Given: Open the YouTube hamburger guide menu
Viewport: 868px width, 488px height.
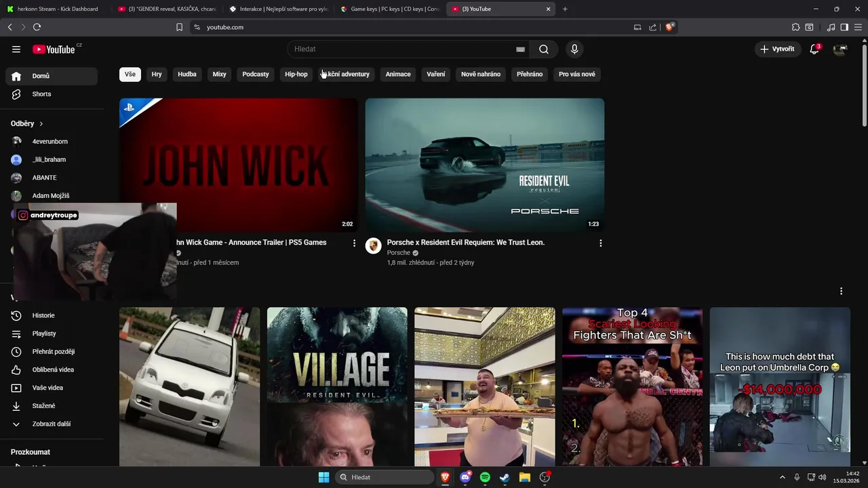Looking at the screenshot, I should [x=16, y=49].
